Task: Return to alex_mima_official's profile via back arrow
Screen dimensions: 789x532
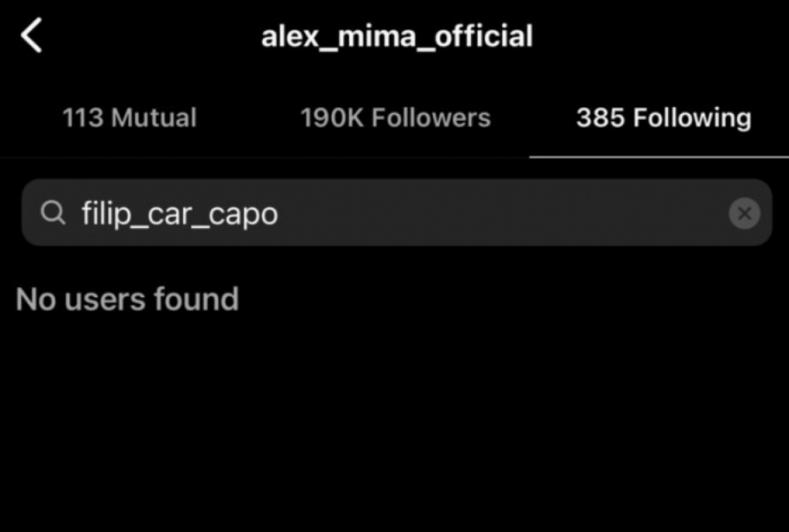Action: coord(32,37)
